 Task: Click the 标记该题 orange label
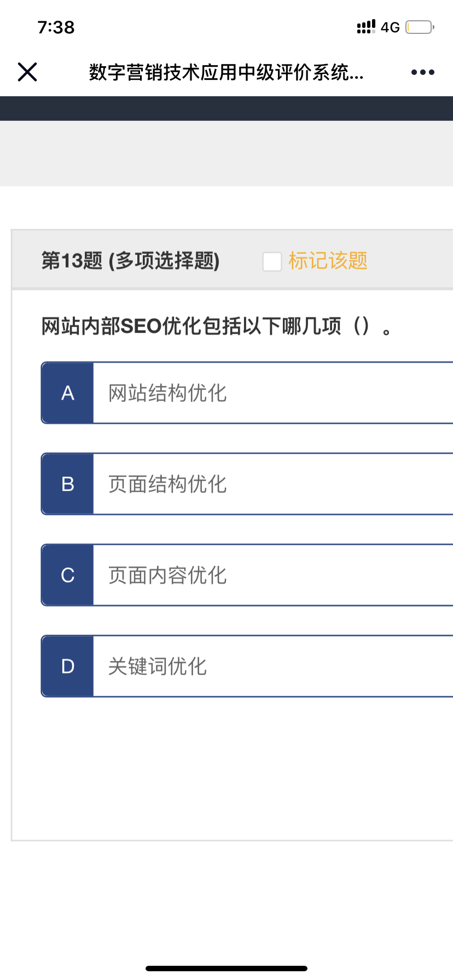pyautogui.click(x=328, y=261)
